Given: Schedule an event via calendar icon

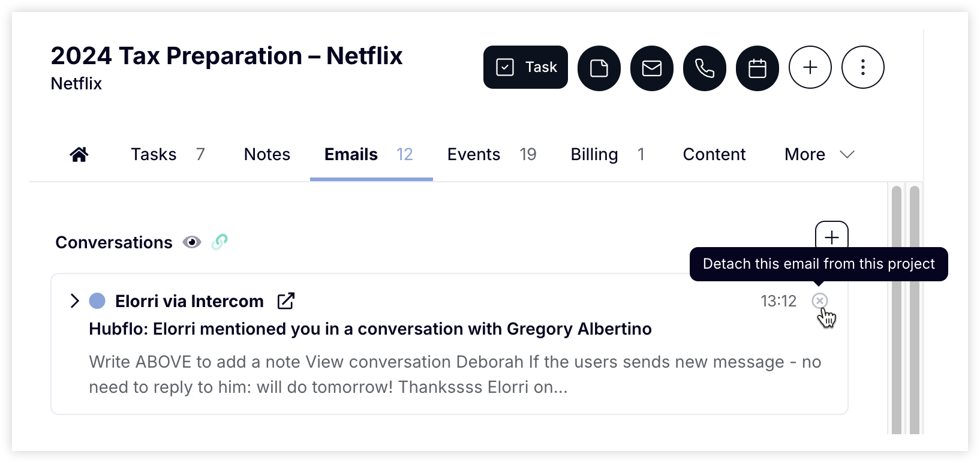Looking at the screenshot, I should pos(757,68).
